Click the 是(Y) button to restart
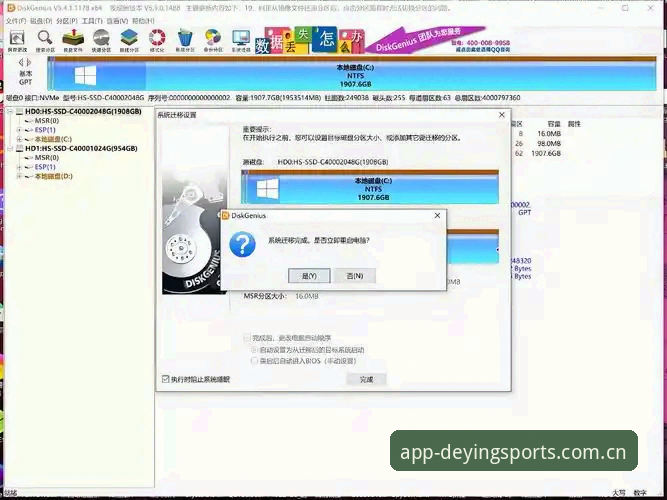 point(309,276)
